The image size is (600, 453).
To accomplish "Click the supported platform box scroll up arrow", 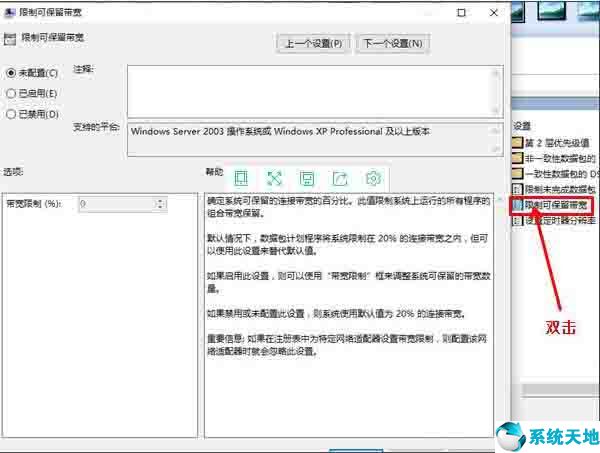I will tap(496, 131).
